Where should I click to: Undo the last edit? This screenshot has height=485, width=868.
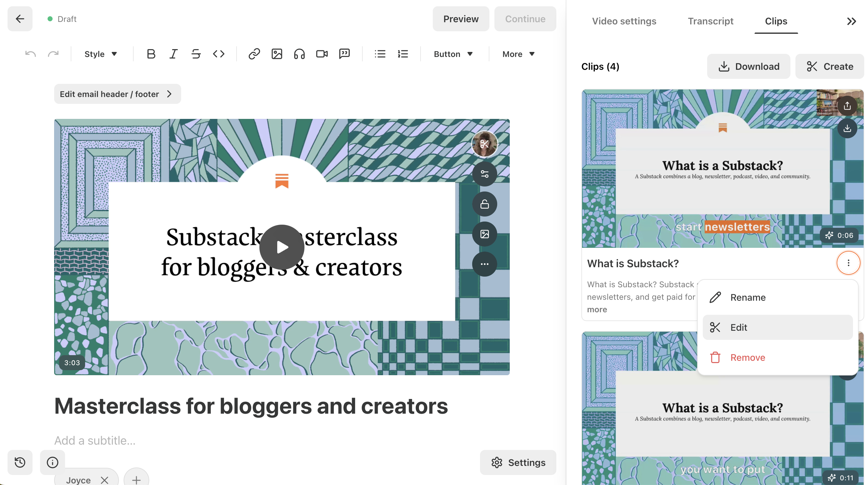(30, 54)
